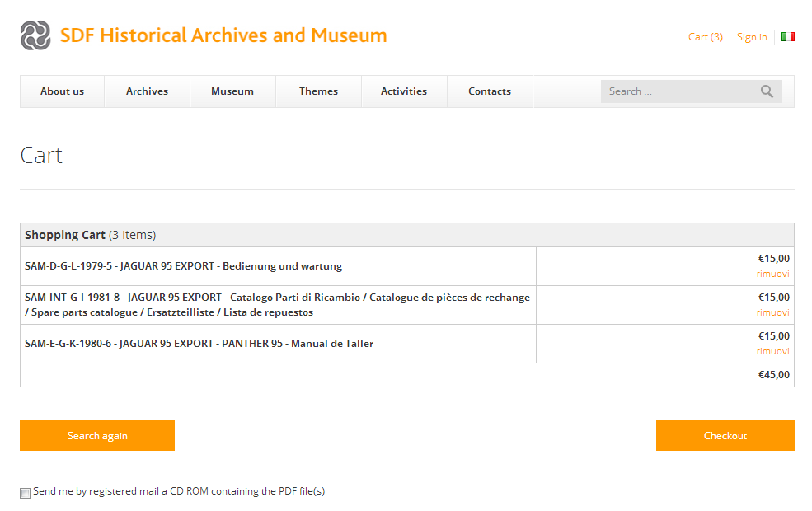812x511 pixels.
Task: Click the SDF interlocking logo icon
Action: 35,35
